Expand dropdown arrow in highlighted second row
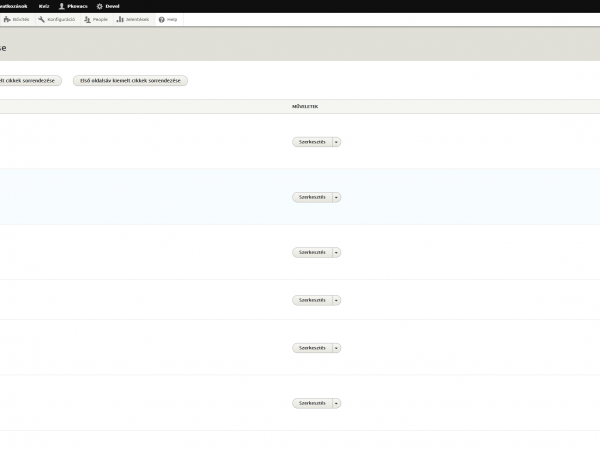 [337, 197]
